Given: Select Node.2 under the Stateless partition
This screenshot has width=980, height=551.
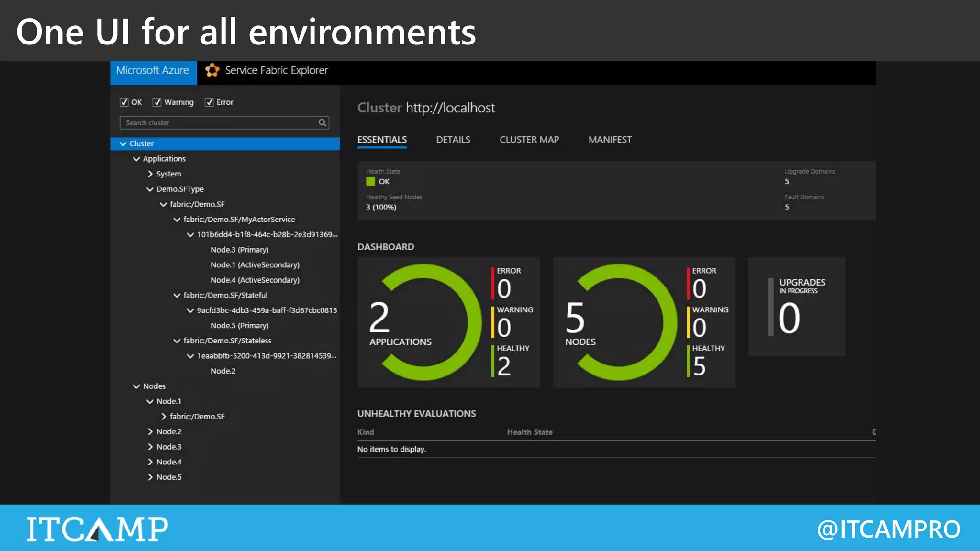Looking at the screenshot, I should (223, 371).
